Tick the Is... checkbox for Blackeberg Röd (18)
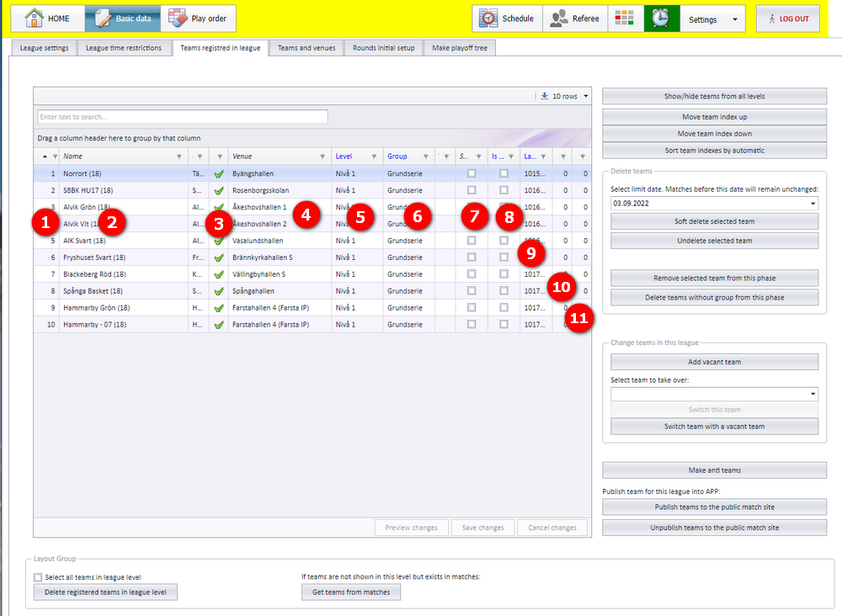 [504, 273]
